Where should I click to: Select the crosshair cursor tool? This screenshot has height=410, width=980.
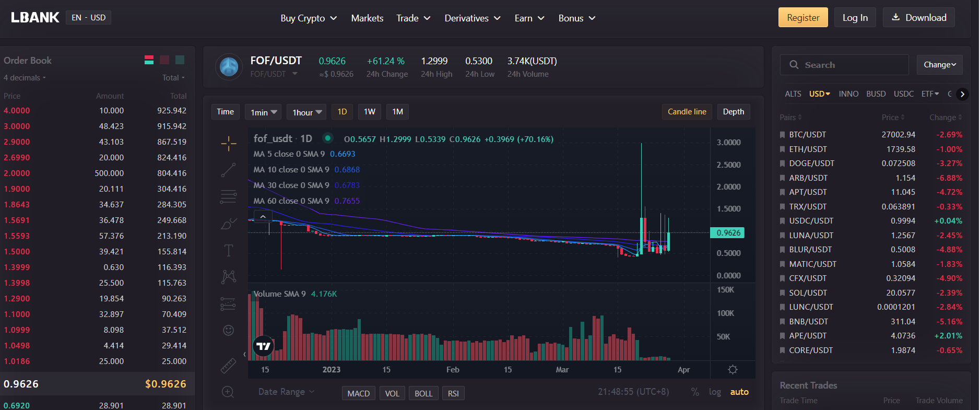point(228,144)
